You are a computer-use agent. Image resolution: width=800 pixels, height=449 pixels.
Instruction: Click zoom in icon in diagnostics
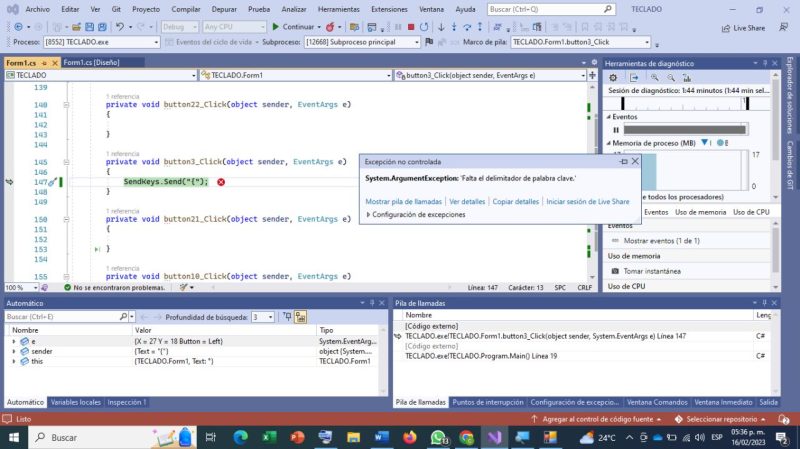(x=653, y=77)
